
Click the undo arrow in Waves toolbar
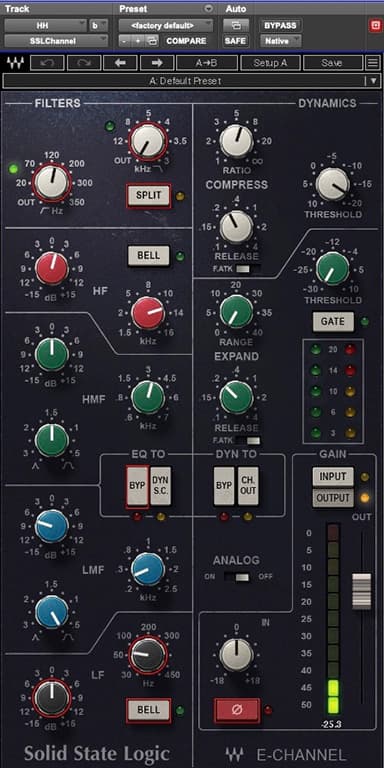(x=47, y=63)
